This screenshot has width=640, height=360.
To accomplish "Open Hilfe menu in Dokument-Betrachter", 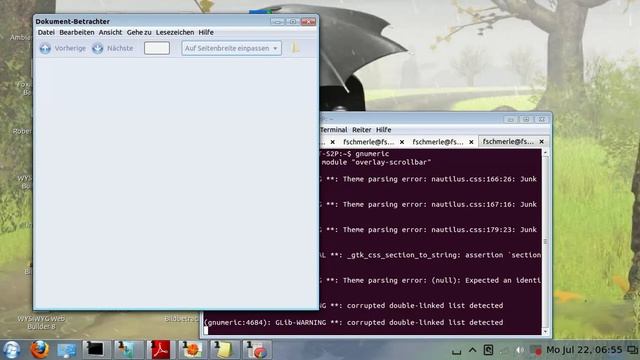I will pyautogui.click(x=206, y=32).
